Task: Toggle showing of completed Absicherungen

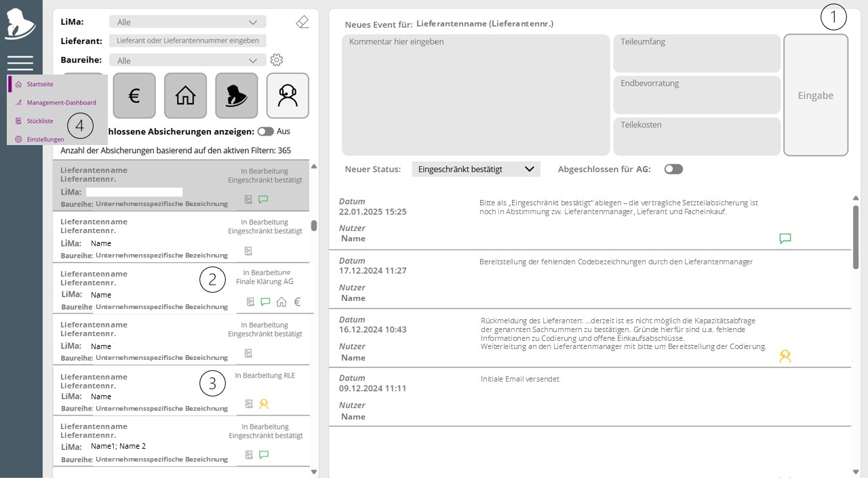Action: pos(265,131)
